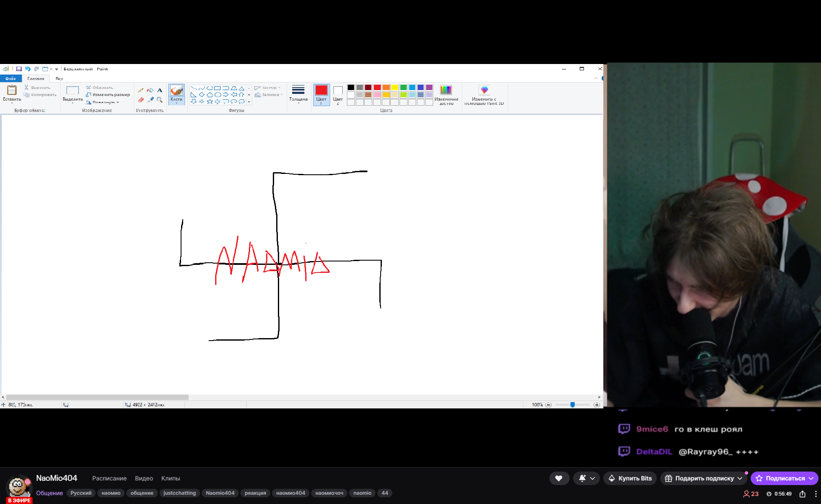Choose the five-point star shape
Image resolution: width=821 pixels, height=504 pixels.
[210, 101]
